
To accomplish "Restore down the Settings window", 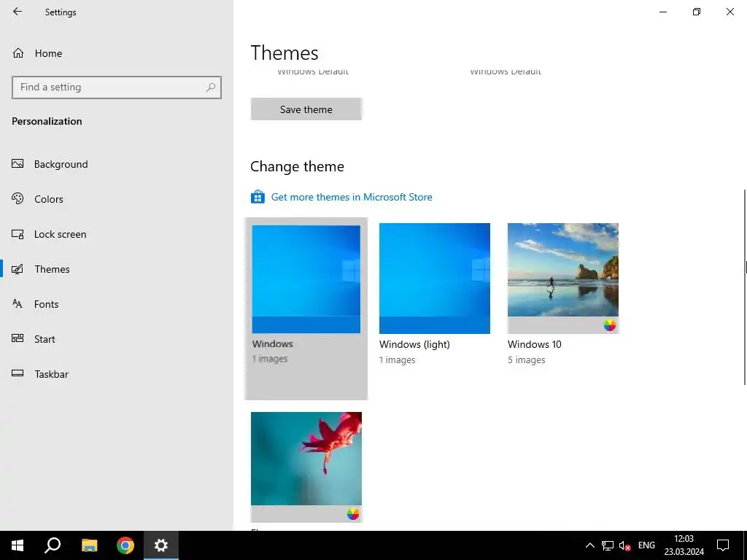I will coord(697,12).
